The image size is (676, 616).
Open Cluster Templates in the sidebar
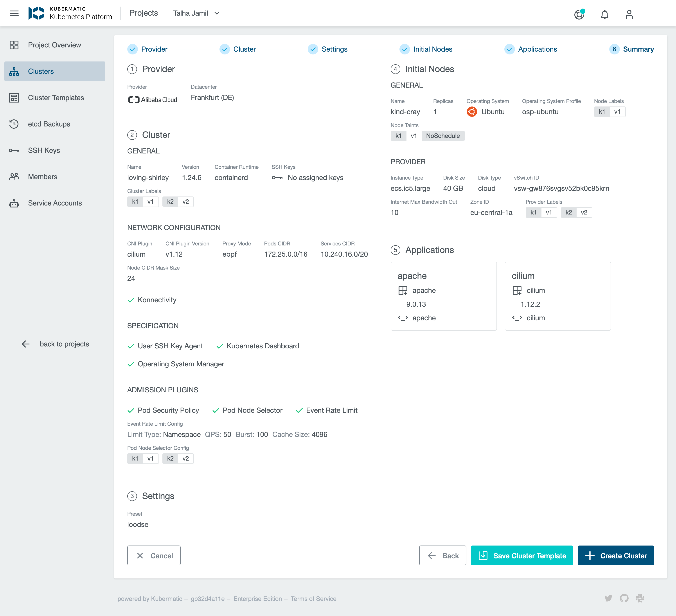tap(55, 97)
